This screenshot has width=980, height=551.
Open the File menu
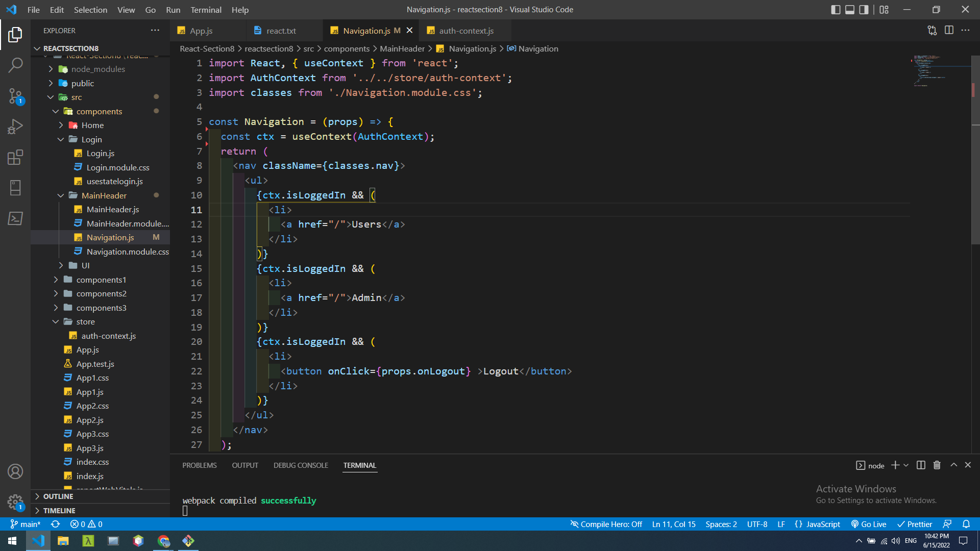point(33,10)
